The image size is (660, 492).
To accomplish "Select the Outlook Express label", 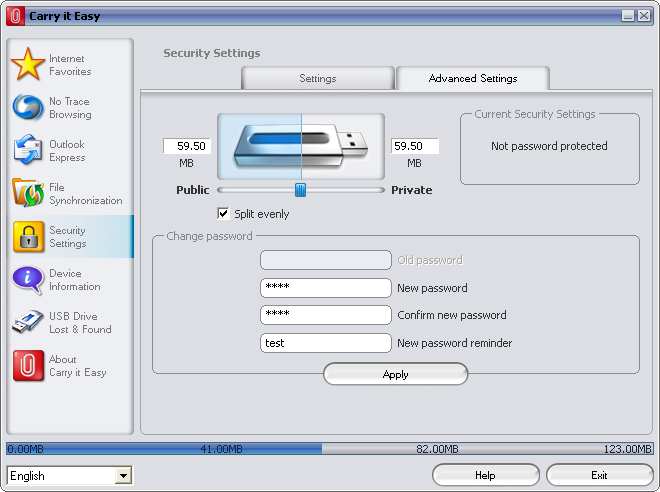I will [67, 151].
